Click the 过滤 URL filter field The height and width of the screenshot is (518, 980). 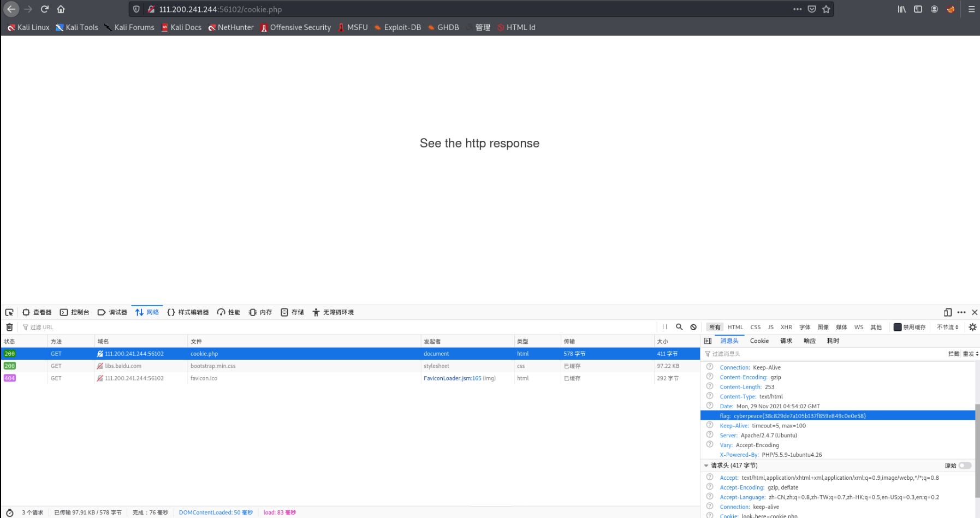click(338, 327)
